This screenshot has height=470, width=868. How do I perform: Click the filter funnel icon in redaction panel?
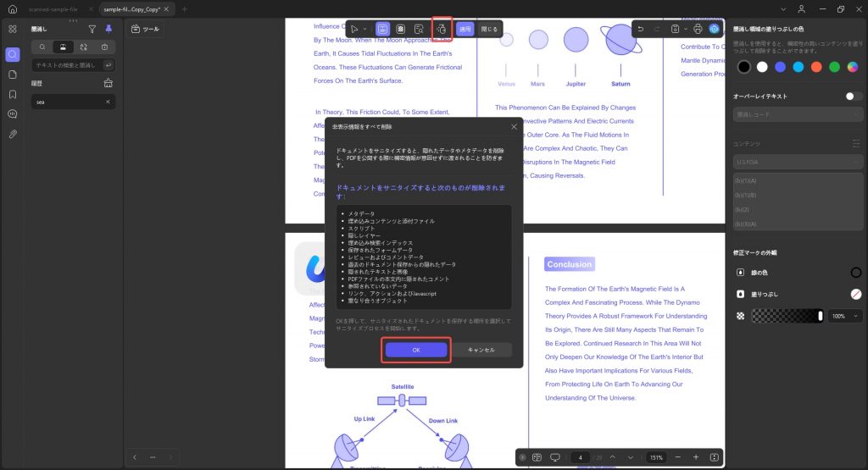(x=92, y=29)
